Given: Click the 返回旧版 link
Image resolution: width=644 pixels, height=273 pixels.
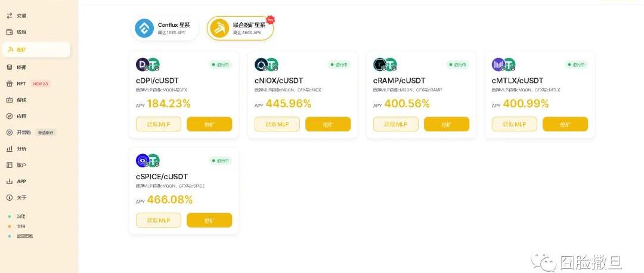Looking at the screenshot, I should pyautogui.click(x=24, y=236).
